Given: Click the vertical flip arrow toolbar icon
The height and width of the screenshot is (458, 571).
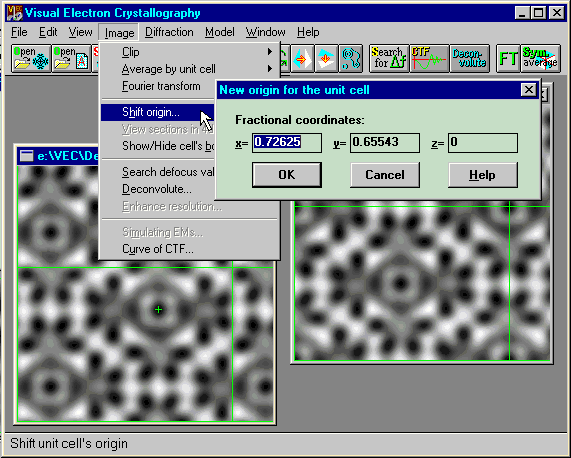Looking at the screenshot, I should (x=326, y=59).
